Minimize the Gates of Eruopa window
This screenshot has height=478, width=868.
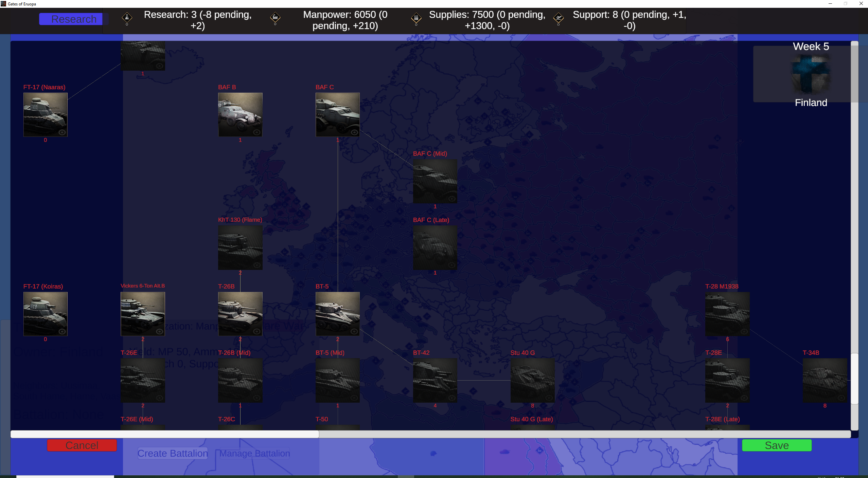pyautogui.click(x=830, y=4)
